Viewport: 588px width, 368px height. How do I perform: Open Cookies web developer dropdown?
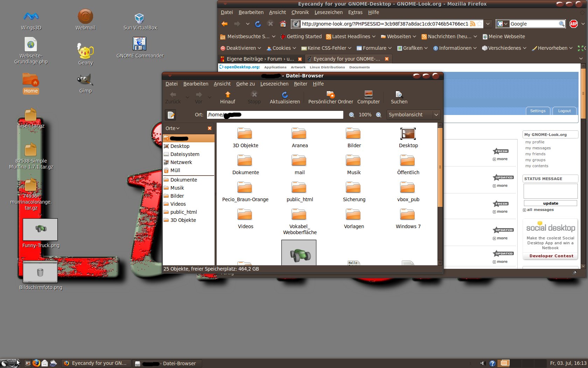pos(281,48)
